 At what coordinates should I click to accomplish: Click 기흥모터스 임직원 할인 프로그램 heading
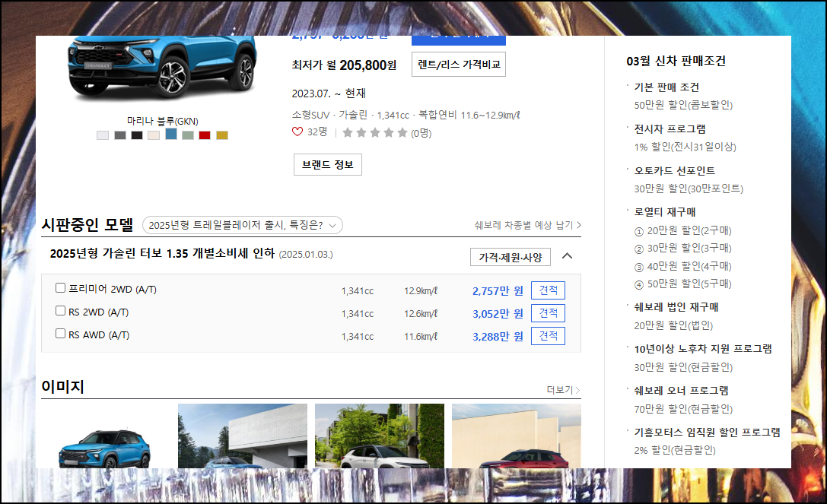coord(708,432)
